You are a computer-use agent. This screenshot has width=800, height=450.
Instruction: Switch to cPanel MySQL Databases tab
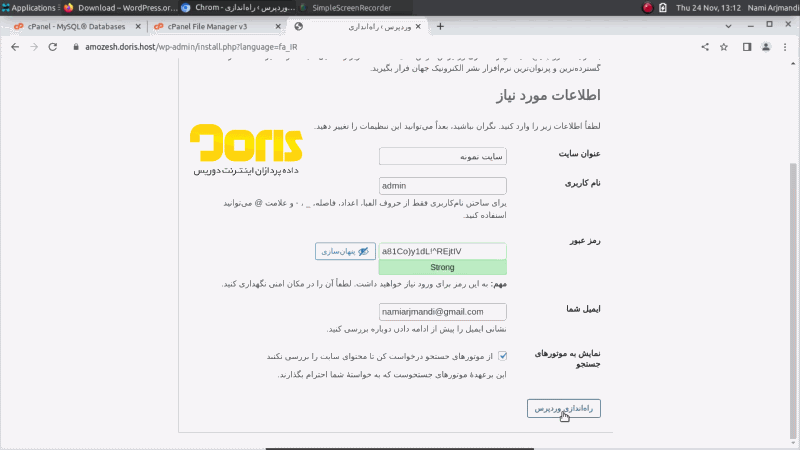click(x=76, y=27)
